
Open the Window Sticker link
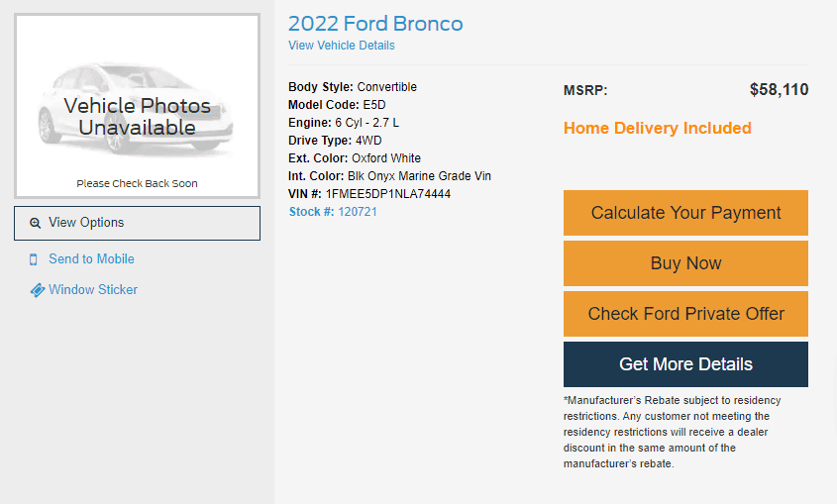pos(93,289)
